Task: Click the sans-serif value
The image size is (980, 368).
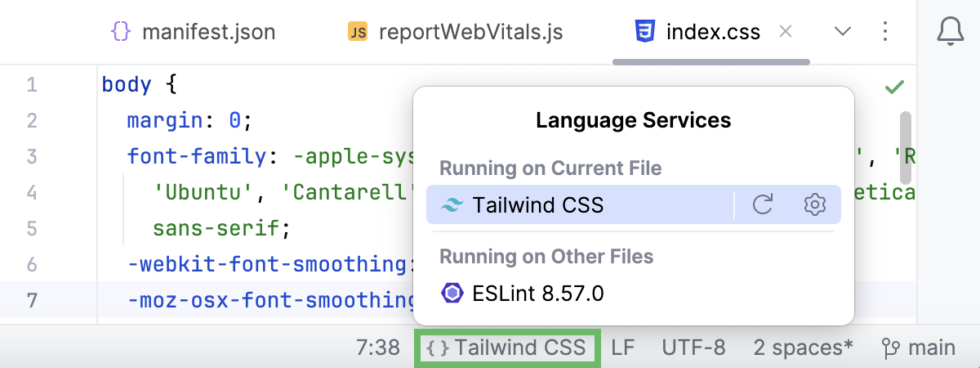Action: (216, 228)
